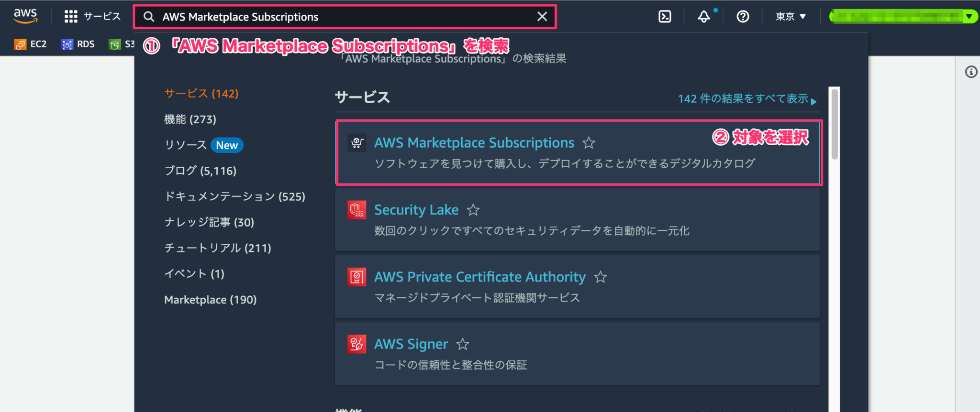This screenshot has height=412, width=980.
Task: Open the info panel icon on the right edge
Action: click(971, 72)
